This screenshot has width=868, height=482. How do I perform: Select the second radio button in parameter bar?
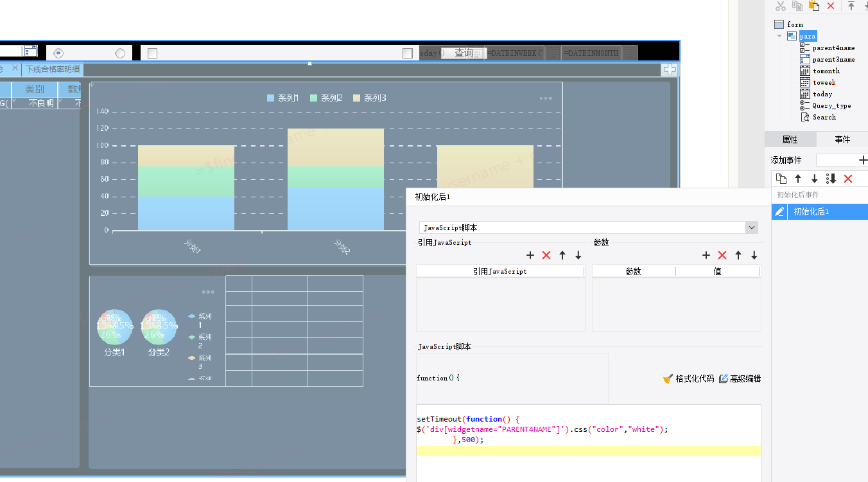[x=120, y=53]
